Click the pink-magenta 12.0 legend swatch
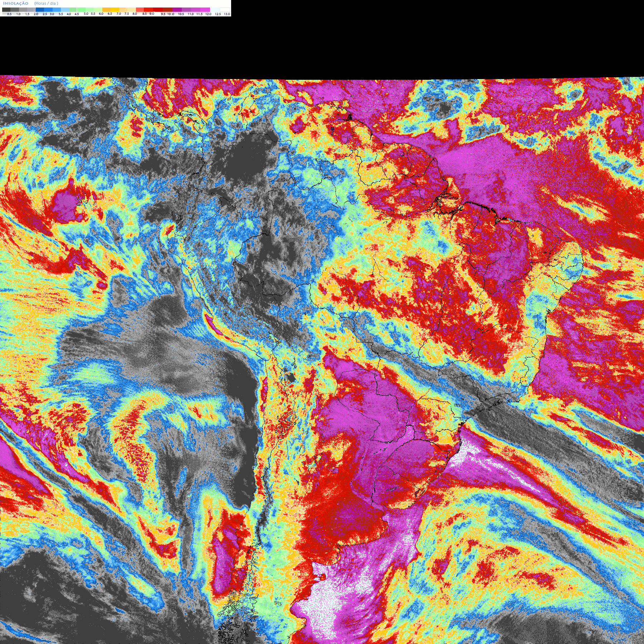 [205, 10]
